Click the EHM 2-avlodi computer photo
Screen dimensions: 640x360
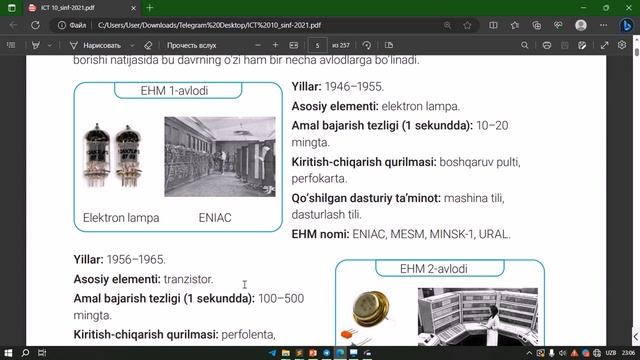[x=478, y=316]
